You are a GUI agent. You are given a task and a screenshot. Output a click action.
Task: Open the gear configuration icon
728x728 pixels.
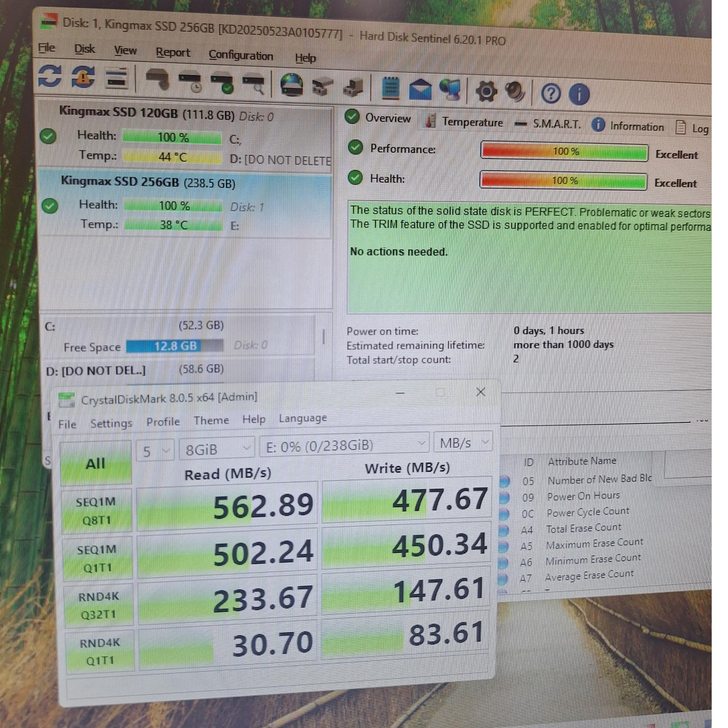486,91
